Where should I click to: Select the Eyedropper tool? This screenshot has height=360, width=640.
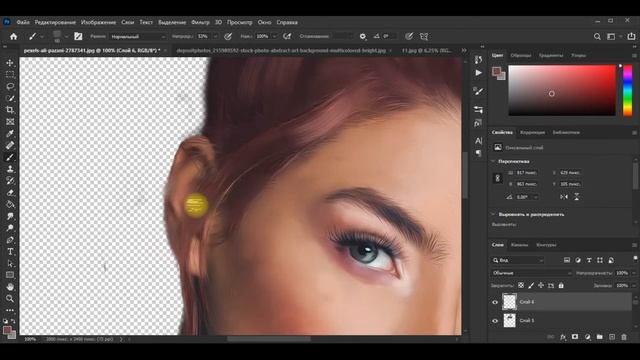tap(10, 133)
